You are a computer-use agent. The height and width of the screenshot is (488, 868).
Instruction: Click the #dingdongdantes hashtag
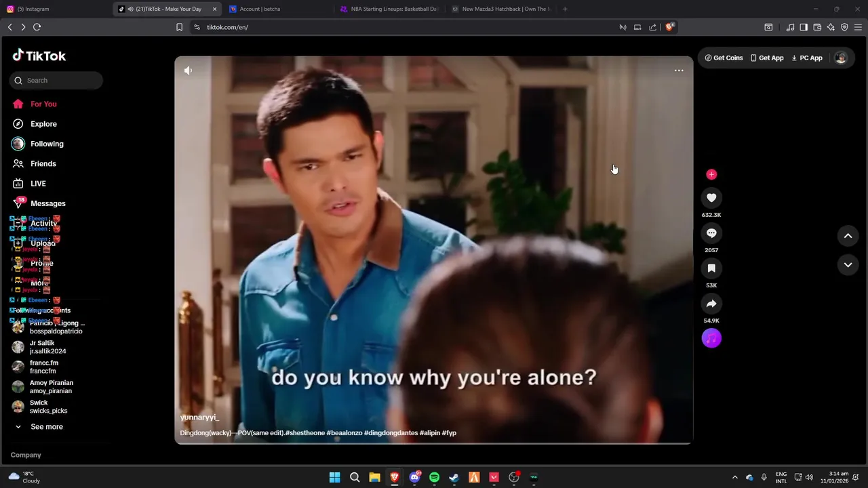pyautogui.click(x=391, y=432)
